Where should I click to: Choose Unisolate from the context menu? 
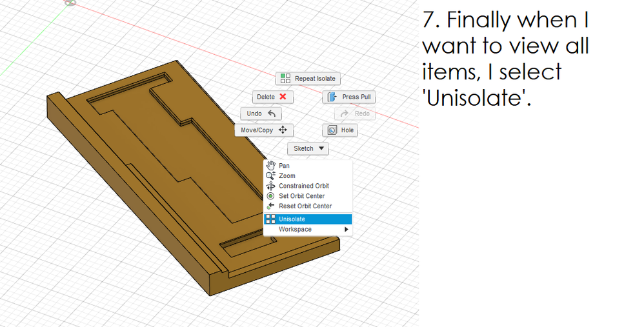(308, 219)
